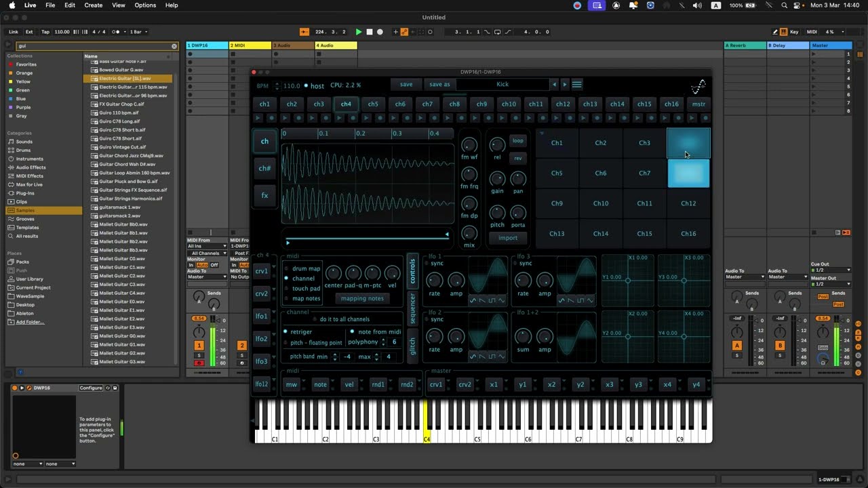This screenshot has width=868, height=488.
Task: Click the Ableton transport Stop button
Action: (370, 32)
